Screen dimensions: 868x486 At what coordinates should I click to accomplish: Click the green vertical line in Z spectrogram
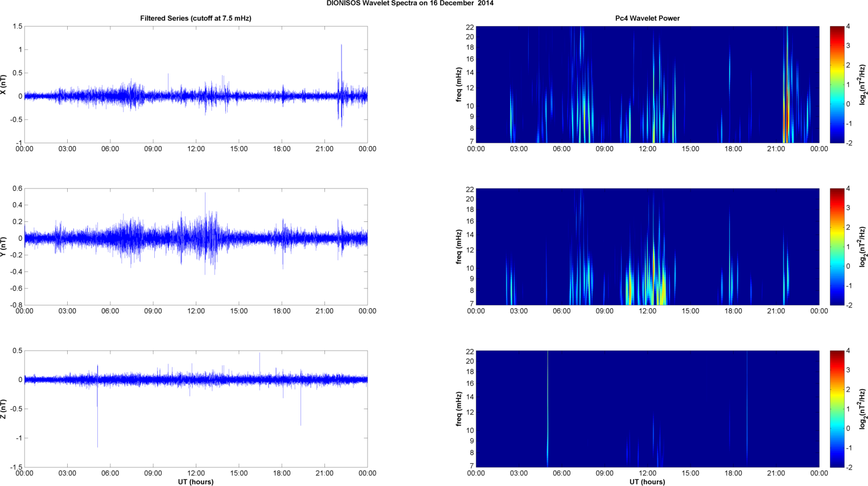click(x=548, y=409)
